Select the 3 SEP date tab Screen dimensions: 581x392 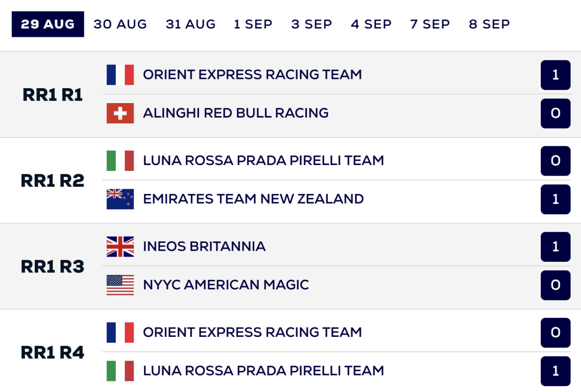(x=312, y=24)
